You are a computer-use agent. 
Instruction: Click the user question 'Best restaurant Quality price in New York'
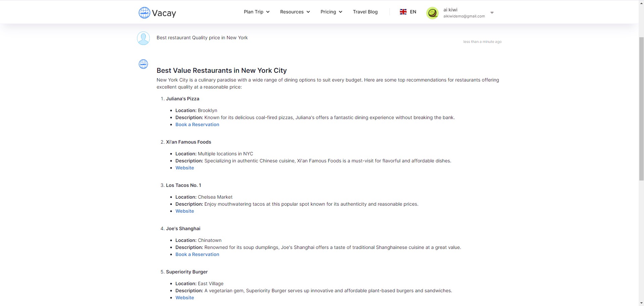[x=202, y=38]
